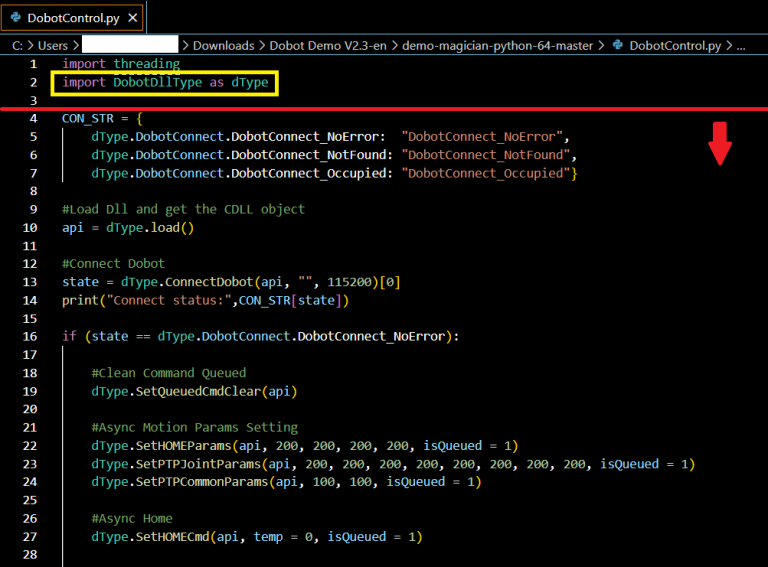768x567 pixels.
Task: Click line number 10 in gutter
Action: coord(30,228)
